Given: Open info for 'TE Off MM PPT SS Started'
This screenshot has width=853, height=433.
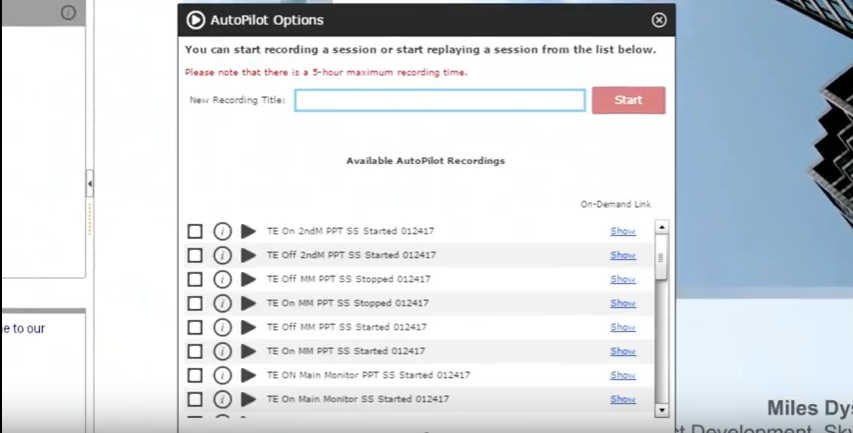Looking at the screenshot, I should 222,327.
